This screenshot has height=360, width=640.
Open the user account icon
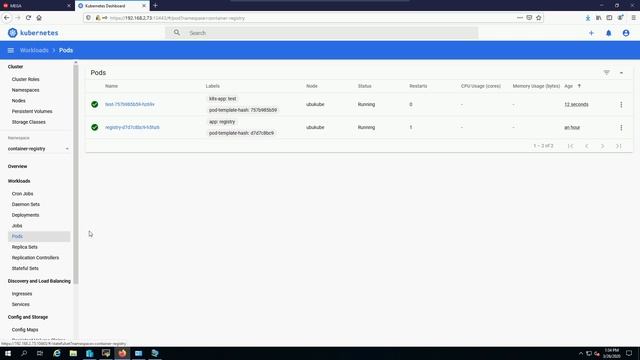coord(626,33)
